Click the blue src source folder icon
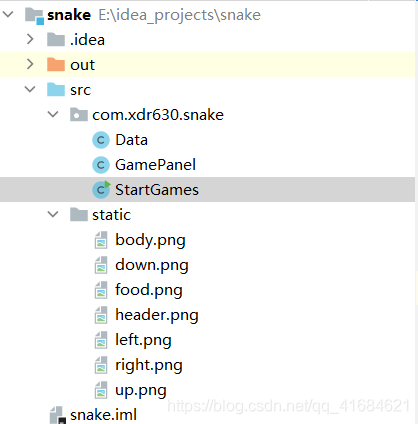418x424 pixels. [56, 90]
